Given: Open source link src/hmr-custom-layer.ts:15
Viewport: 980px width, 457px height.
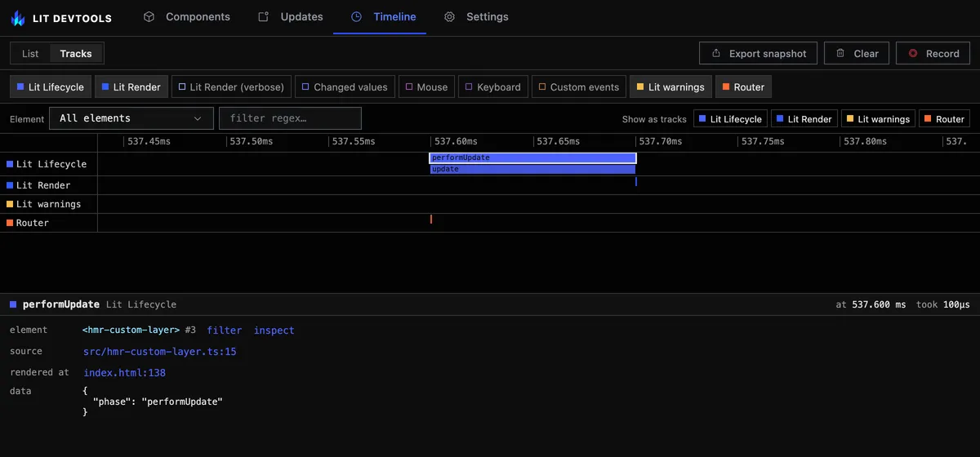Looking at the screenshot, I should tap(160, 352).
